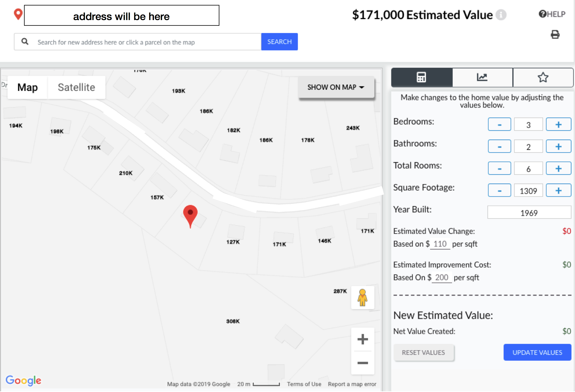The height and width of the screenshot is (392, 575).
Task: Open Terms of Use link
Action: 304,384
